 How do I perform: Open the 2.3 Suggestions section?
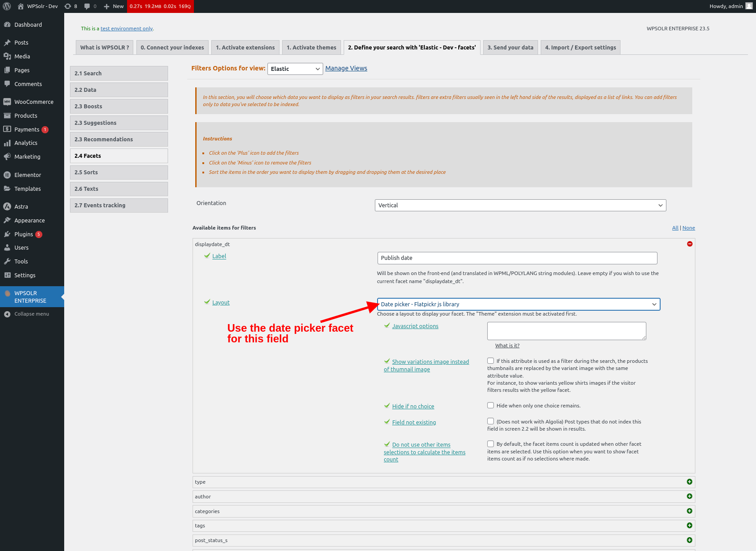pos(119,123)
